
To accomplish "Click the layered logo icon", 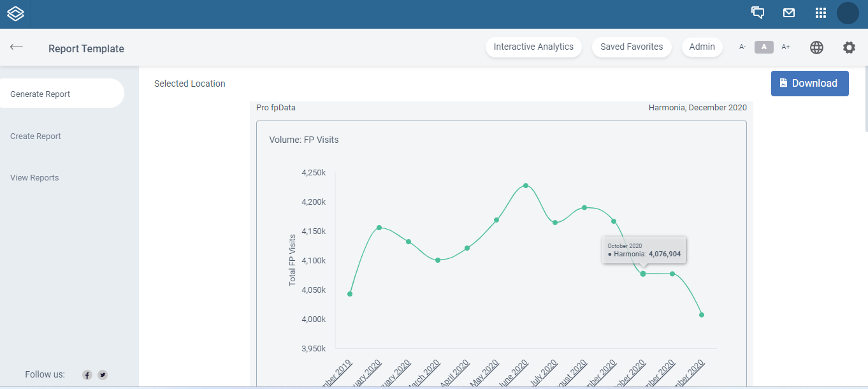I will point(15,13).
